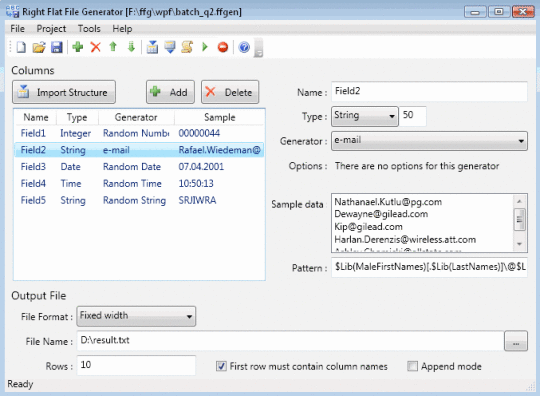Click the Open project folder icon
The image size is (540, 396).
39,47
